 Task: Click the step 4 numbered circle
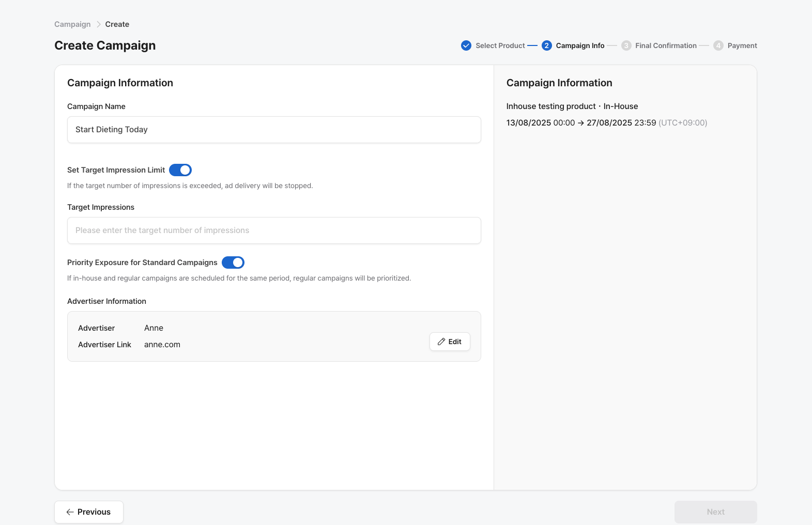[x=718, y=45]
